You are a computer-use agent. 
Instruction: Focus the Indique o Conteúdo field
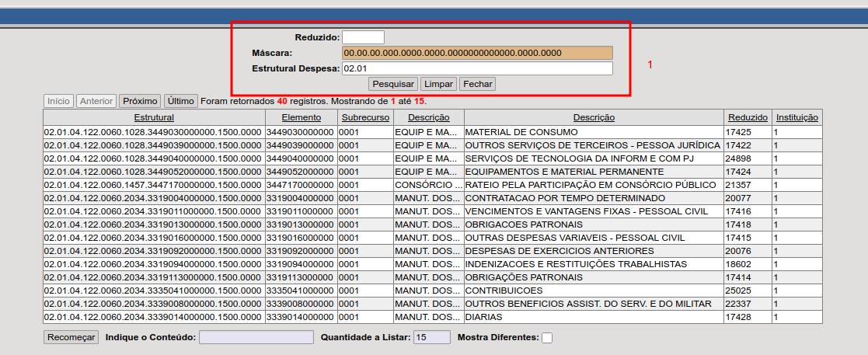click(256, 337)
